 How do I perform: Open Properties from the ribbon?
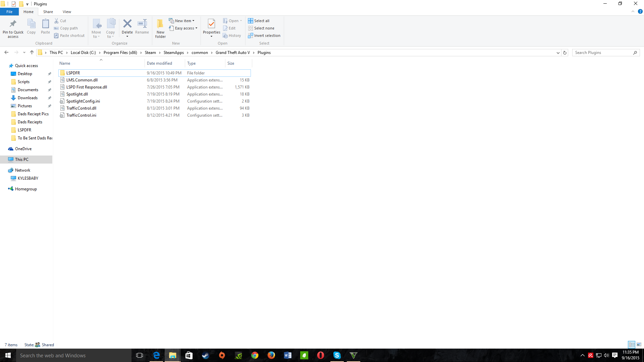point(211,24)
